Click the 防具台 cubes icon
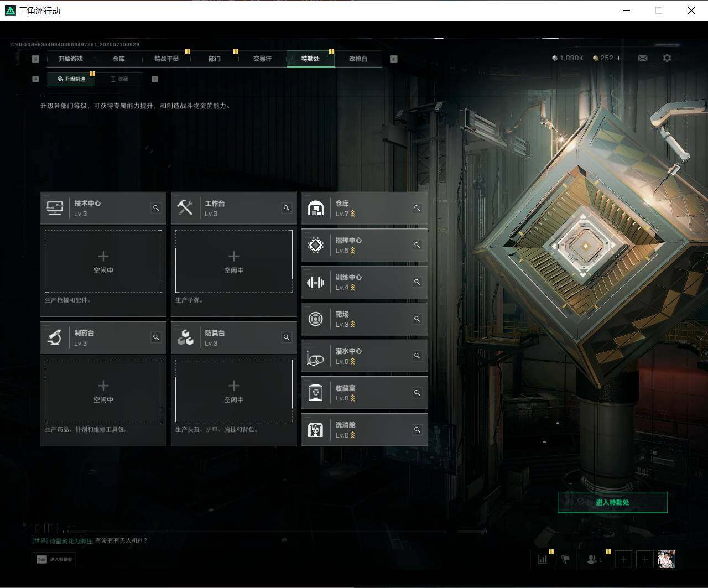This screenshot has height=588, width=708. click(185, 337)
